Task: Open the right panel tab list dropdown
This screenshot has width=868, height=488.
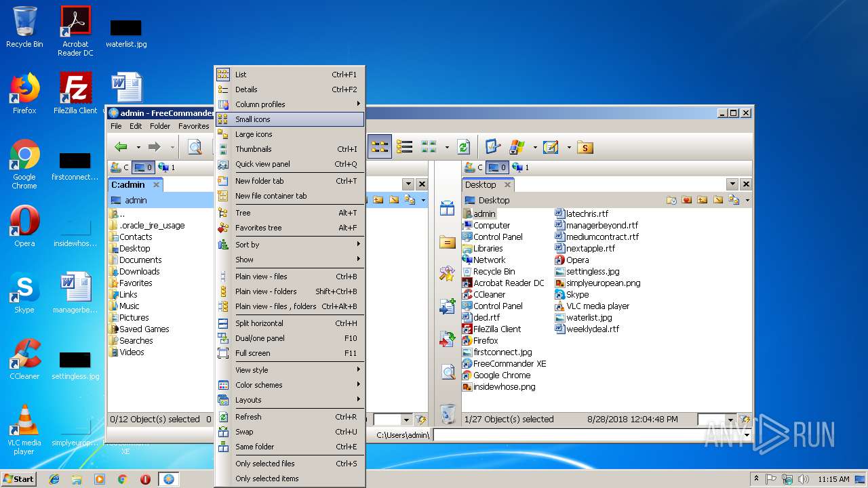Action: tap(732, 184)
